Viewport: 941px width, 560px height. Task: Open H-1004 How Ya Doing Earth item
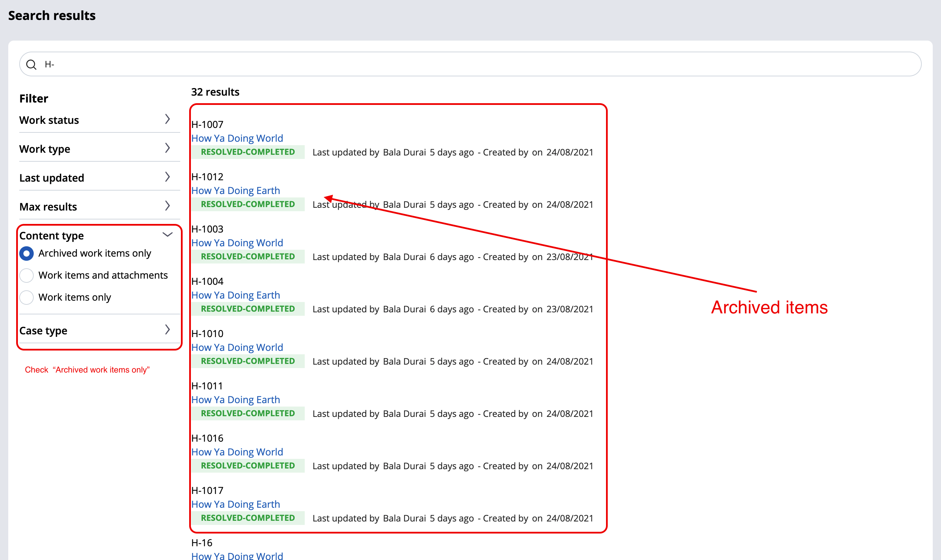tap(236, 295)
